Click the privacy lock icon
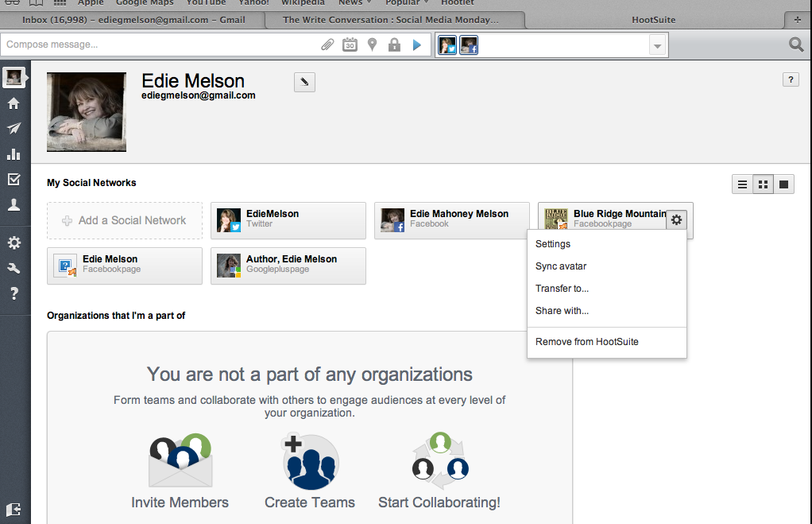The image size is (812, 524). 394,45
